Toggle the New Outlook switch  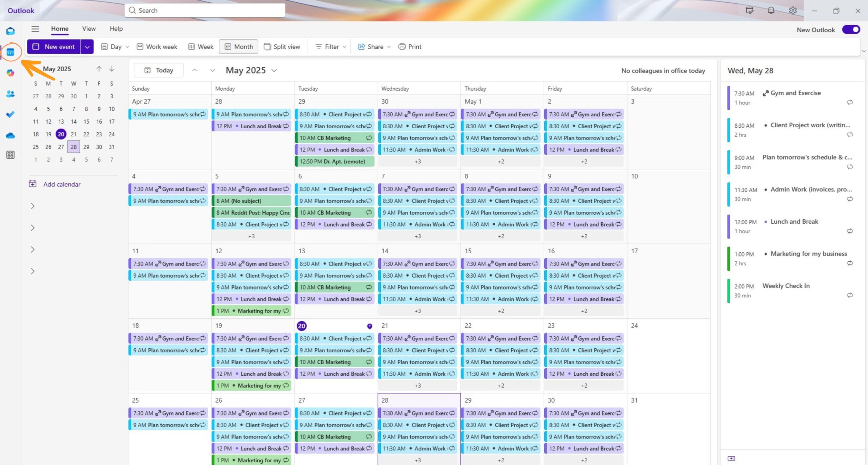coord(851,30)
